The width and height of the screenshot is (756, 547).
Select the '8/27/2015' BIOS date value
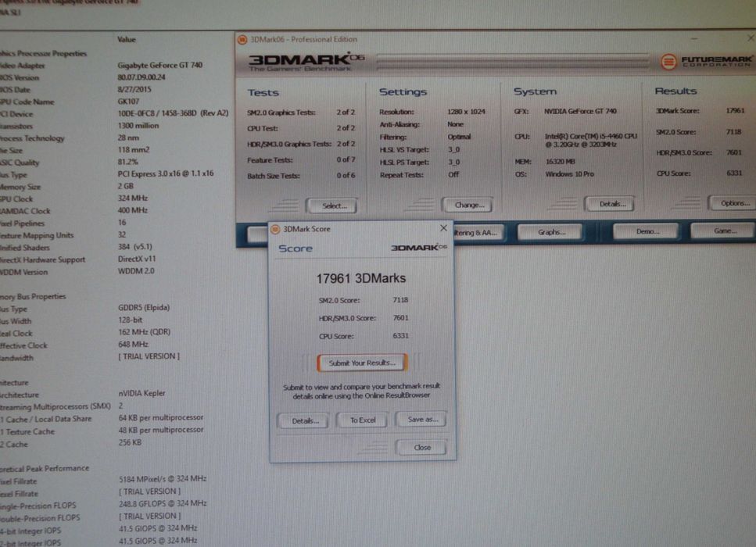[134, 89]
